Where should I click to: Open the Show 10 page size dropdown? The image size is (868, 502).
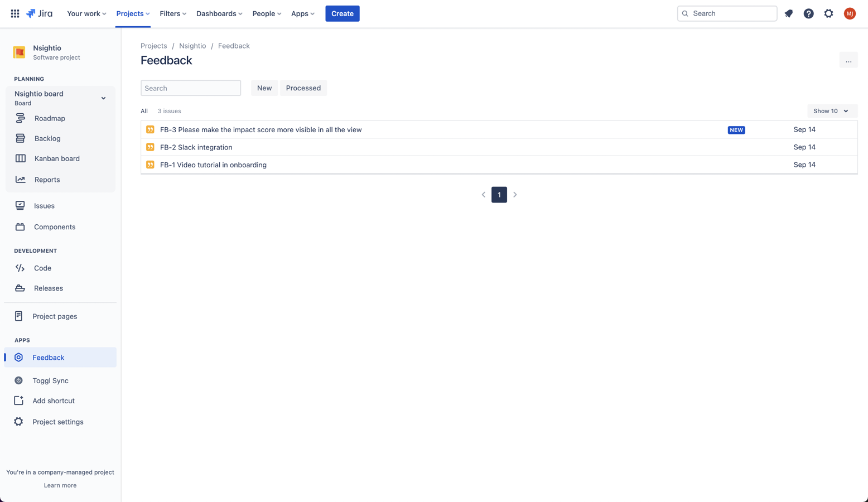(832, 111)
